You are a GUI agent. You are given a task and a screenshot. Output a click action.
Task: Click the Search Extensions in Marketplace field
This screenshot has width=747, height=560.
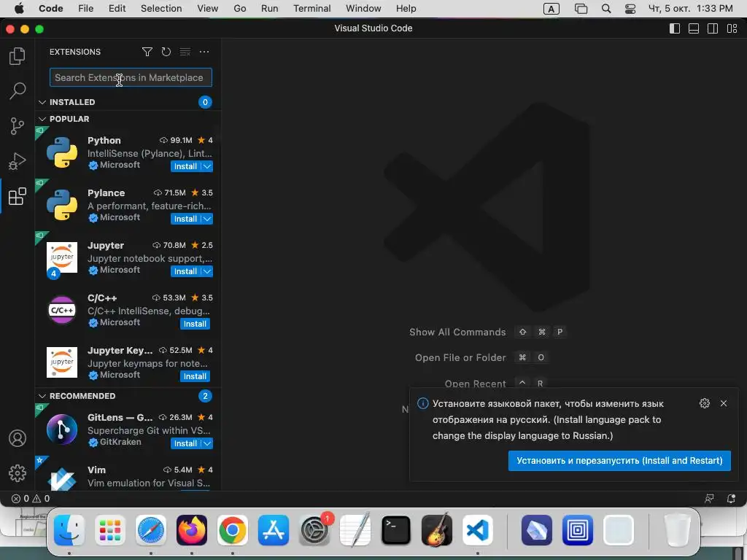tap(131, 77)
